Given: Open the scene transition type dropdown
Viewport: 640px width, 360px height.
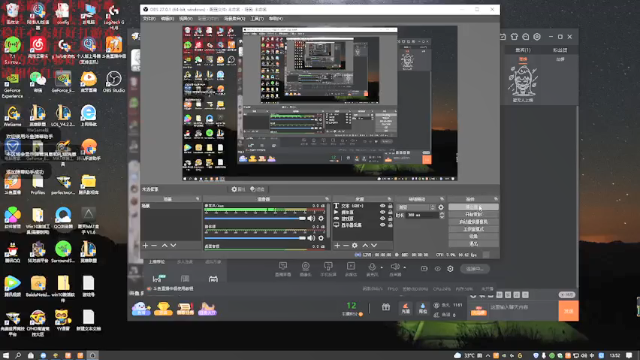Looking at the screenshot, I should 417,207.
